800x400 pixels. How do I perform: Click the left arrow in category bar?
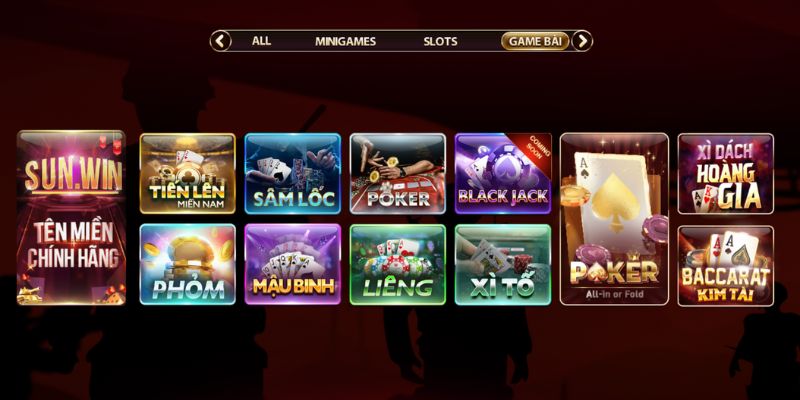(220, 41)
